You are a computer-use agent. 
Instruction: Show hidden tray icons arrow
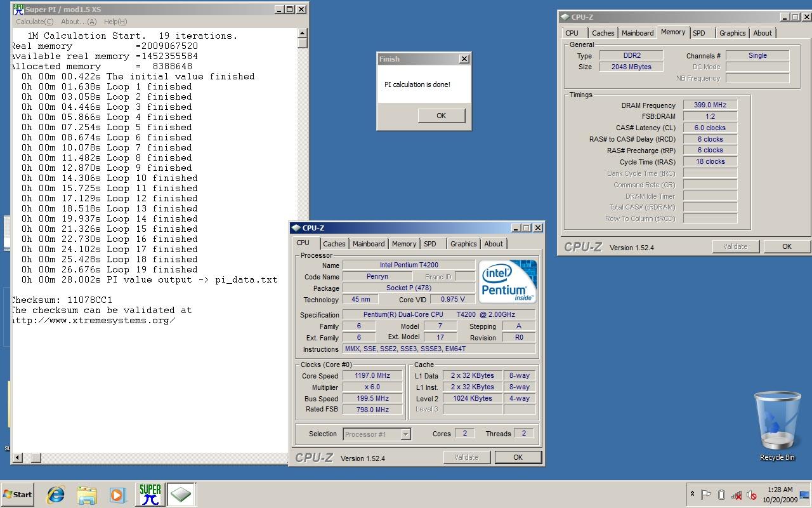point(691,494)
